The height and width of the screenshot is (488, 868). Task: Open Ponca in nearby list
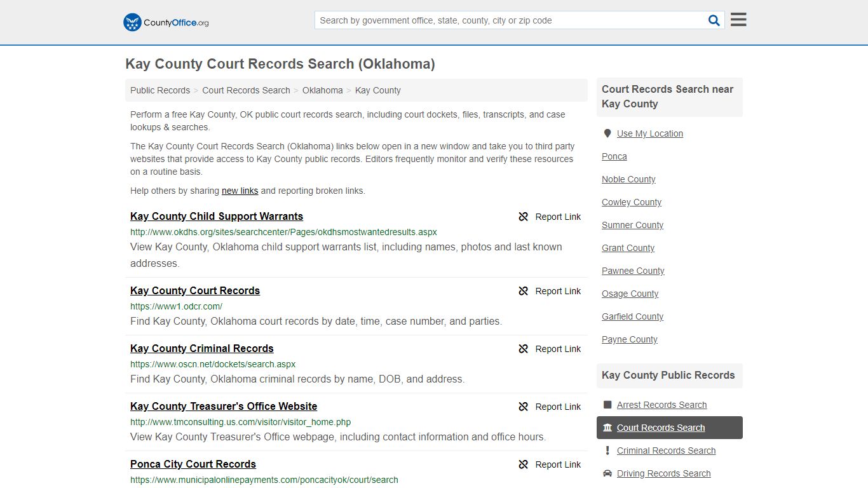click(614, 156)
